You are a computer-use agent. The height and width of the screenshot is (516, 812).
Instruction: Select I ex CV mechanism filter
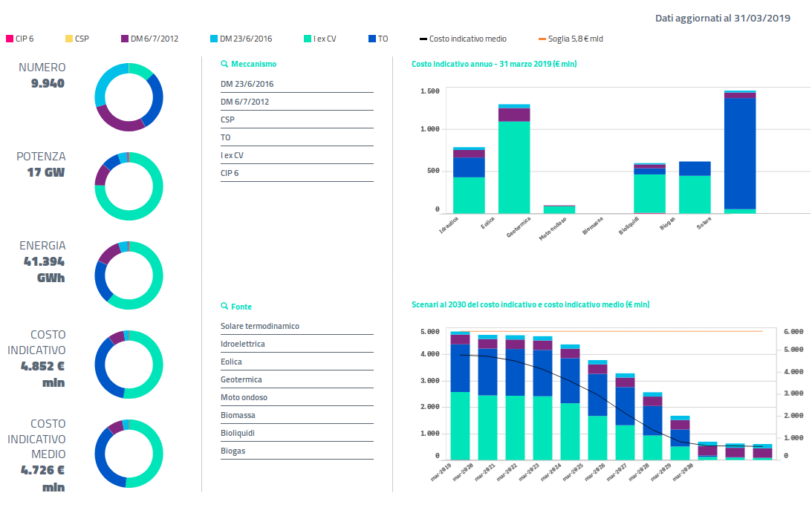[232, 155]
